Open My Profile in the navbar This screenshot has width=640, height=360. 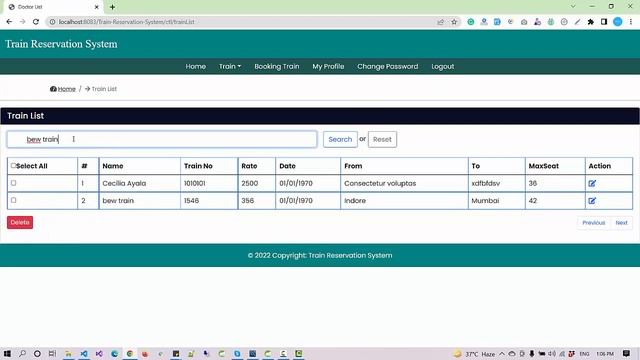pyautogui.click(x=328, y=67)
